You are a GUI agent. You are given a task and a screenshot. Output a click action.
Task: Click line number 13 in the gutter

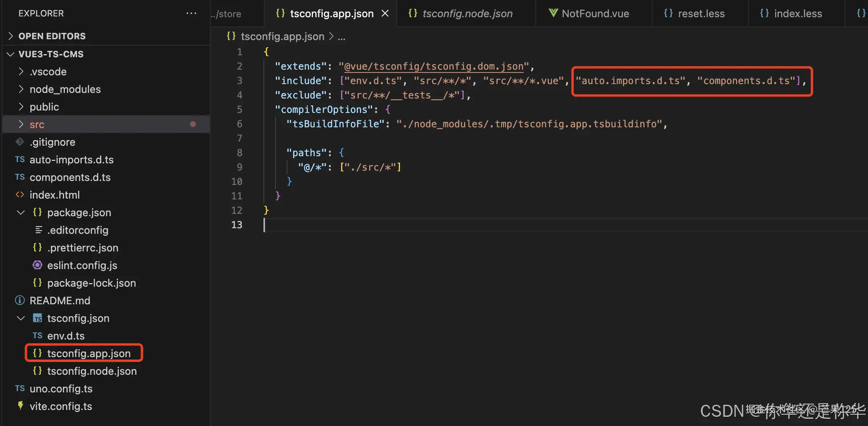click(x=237, y=225)
